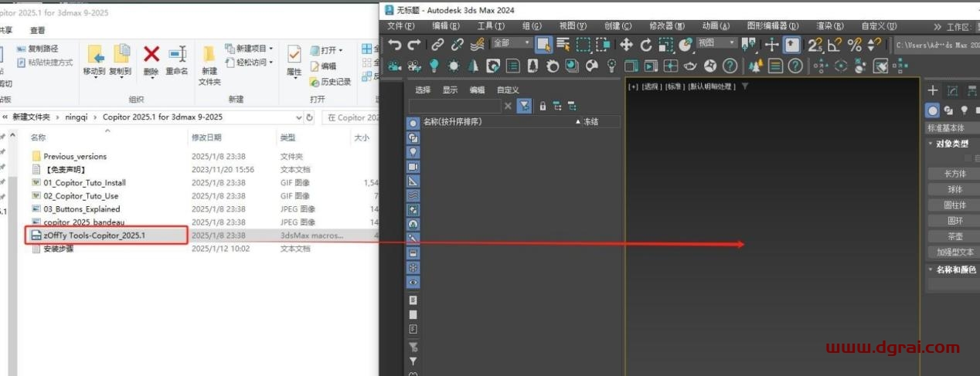
Task: Toggle the Percent Snap button
Action: [854, 44]
